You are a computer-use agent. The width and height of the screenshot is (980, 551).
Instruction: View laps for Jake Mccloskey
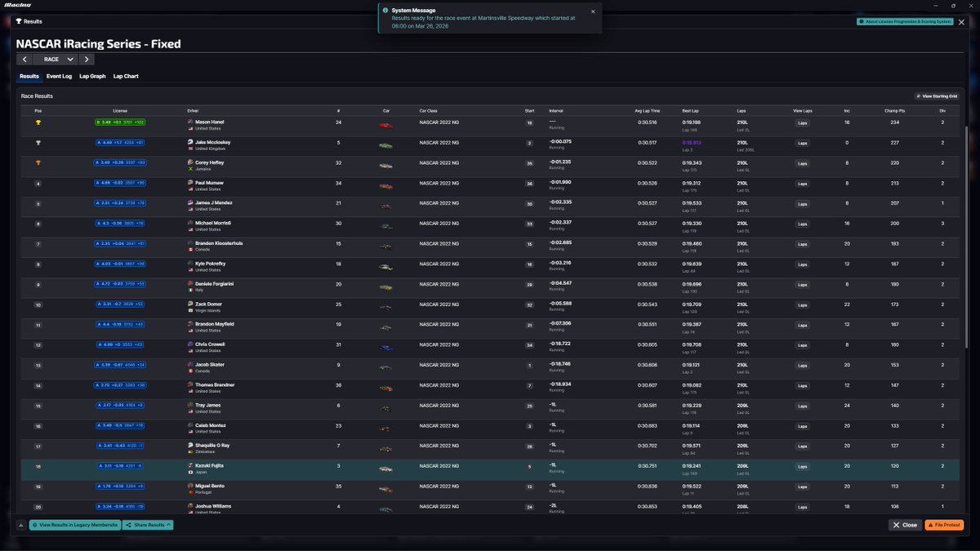[803, 143]
